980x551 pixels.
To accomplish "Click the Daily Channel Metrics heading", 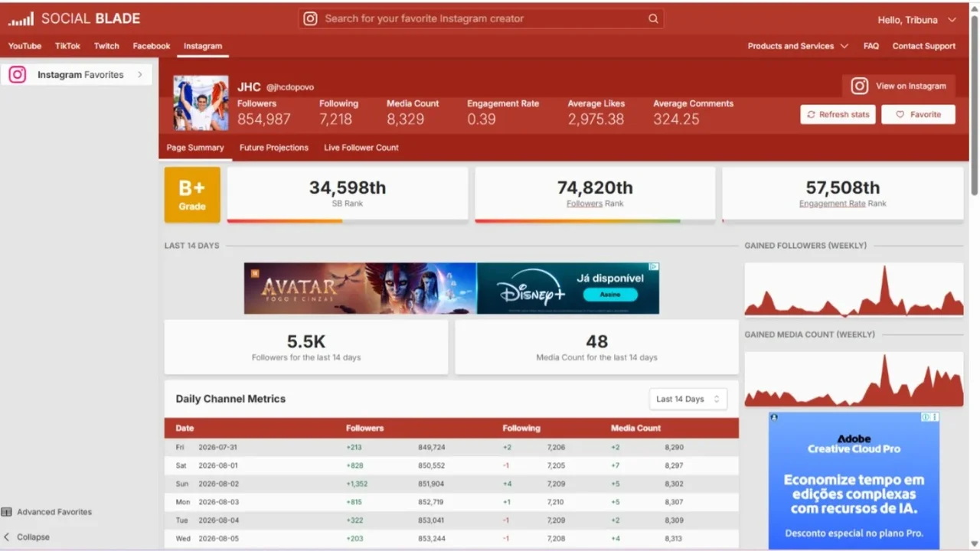I will point(230,399).
